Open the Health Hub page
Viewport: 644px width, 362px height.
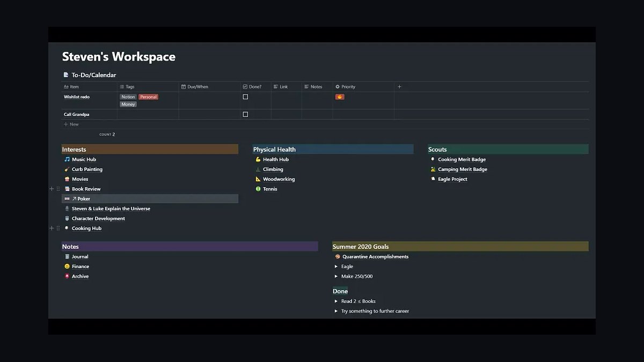tap(276, 159)
